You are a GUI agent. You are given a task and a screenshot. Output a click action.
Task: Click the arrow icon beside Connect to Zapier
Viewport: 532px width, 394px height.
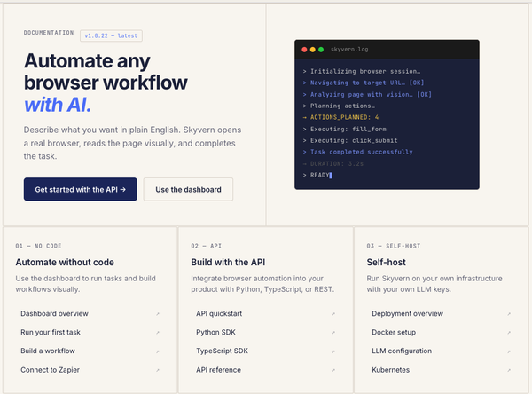(x=158, y=370)
